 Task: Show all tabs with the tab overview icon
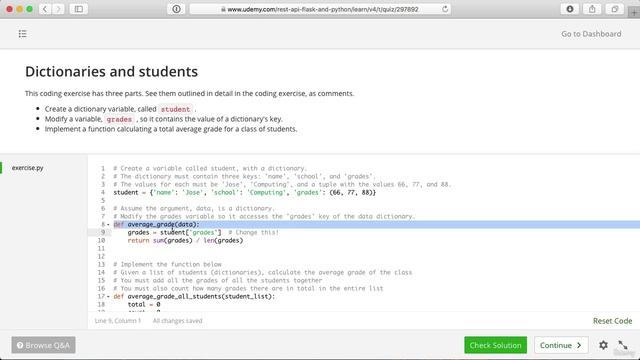[614, 9]
